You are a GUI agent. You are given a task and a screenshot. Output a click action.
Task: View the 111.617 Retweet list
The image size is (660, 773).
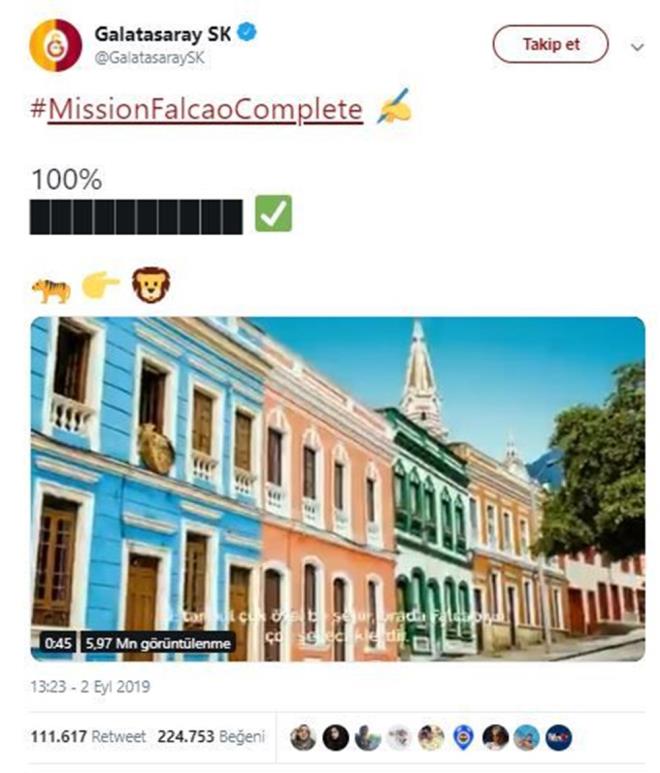tap(88, 737)
